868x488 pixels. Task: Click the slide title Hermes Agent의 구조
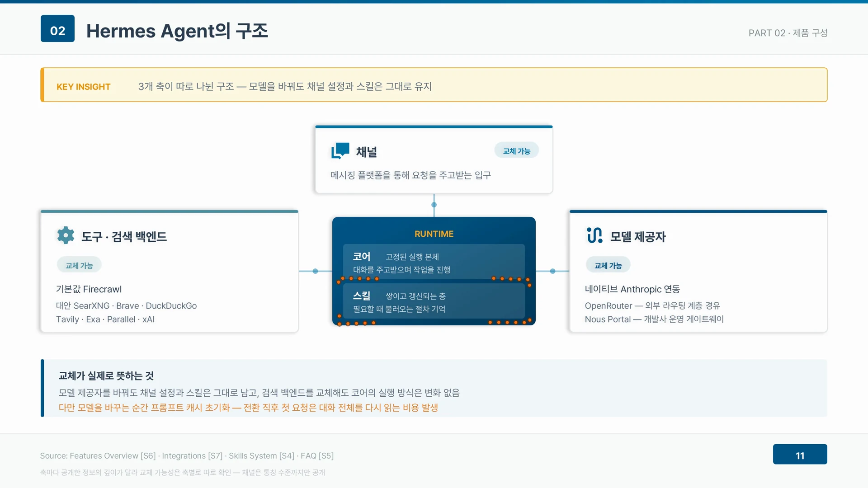click(x=177, y=31)
